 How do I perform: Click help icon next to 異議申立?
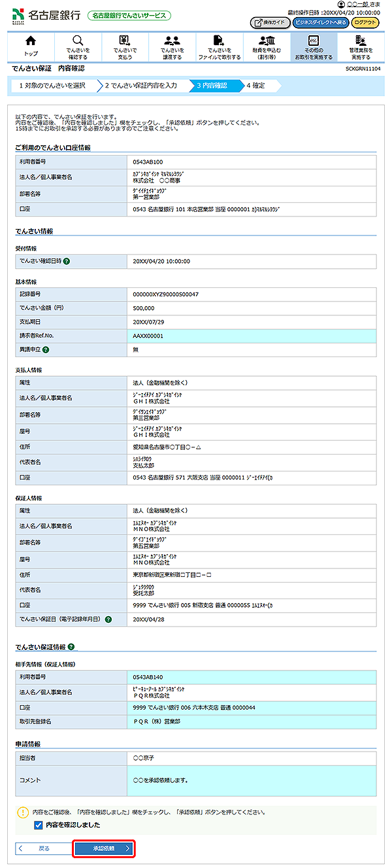(x=46, y=350)
